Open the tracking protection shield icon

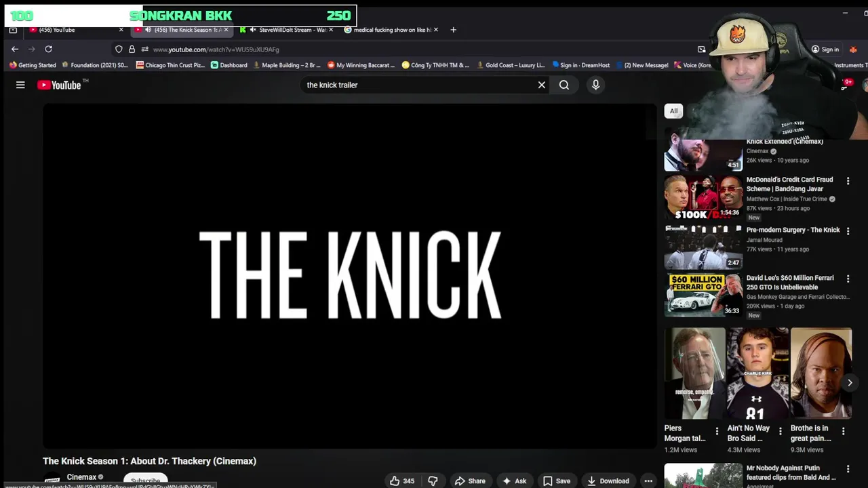point(119,49)
